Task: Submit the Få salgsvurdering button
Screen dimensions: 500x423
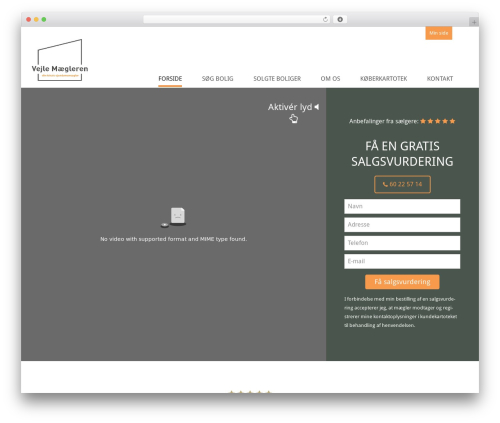Action: (x=402, y=282)
